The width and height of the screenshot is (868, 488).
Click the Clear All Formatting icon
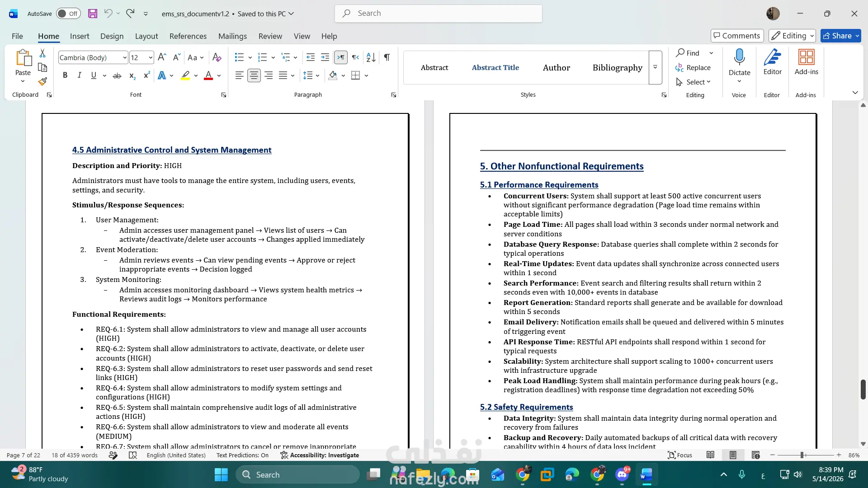click(217, 57)
